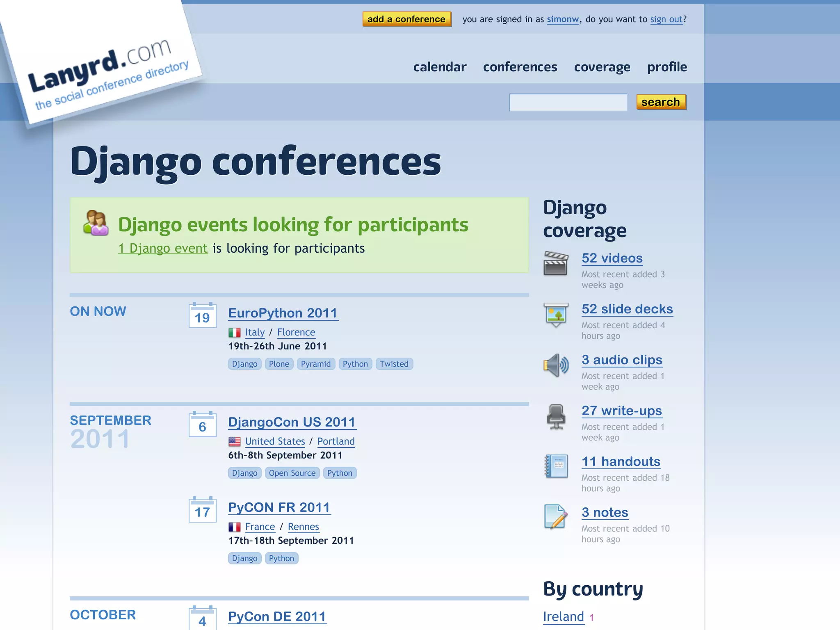Open the DjangoCon US 2011 conference
The width and height of the screenshot is (840, 630).
tap(292, 422)
